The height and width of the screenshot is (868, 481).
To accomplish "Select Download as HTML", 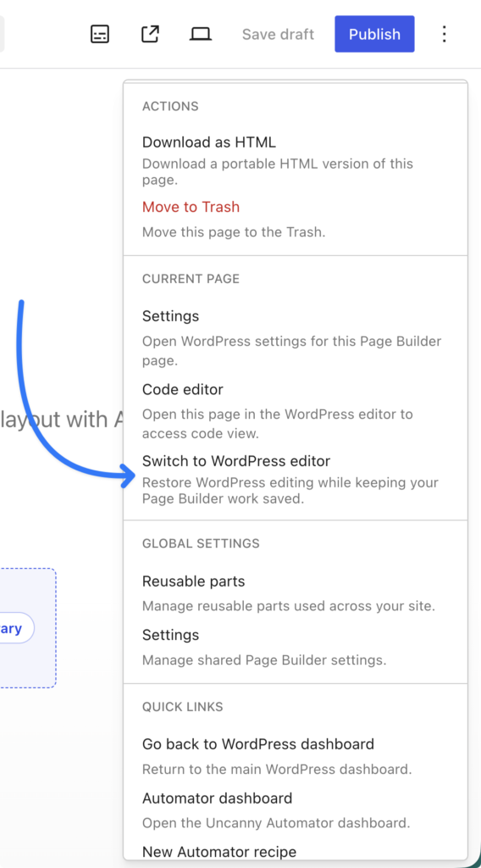I will (x=209, y=142).
